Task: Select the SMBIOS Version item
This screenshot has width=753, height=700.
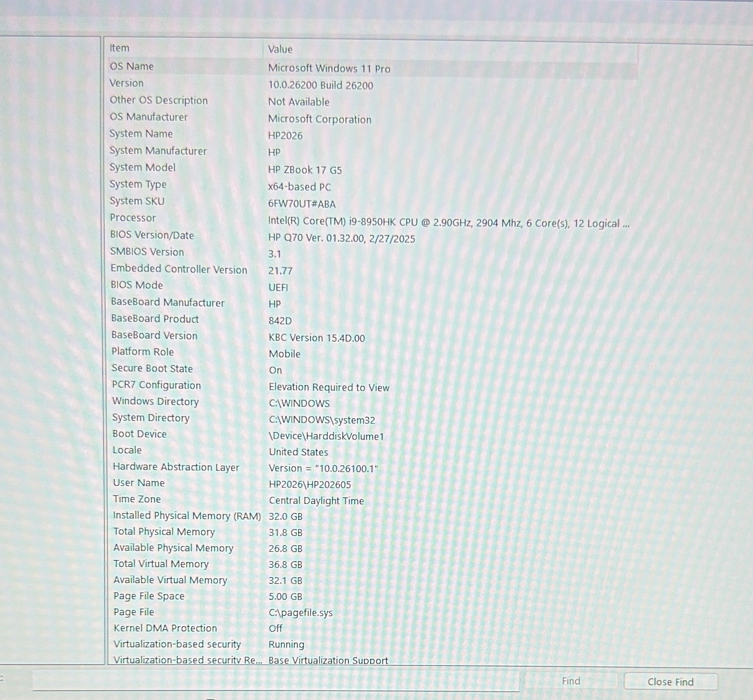Action: click(147, 252)
